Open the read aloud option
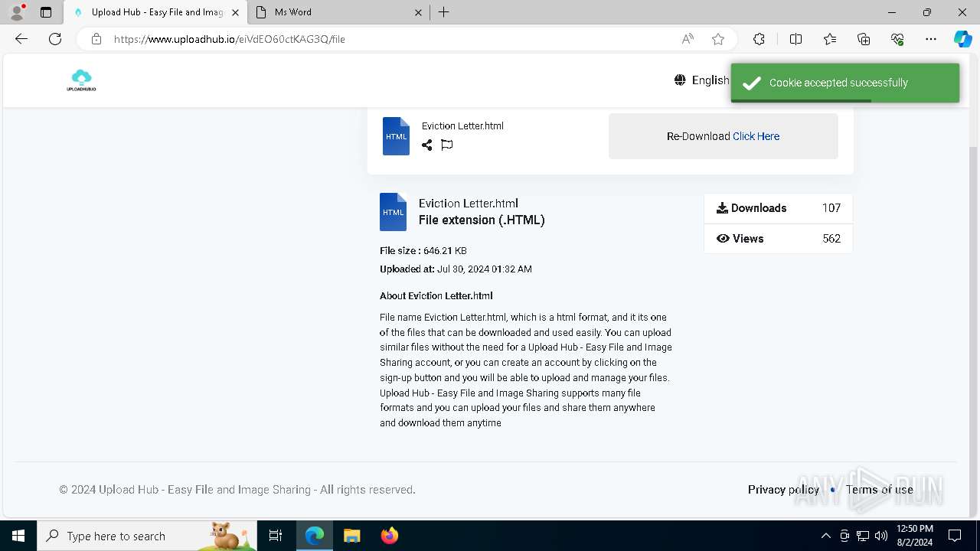 [x=688, y=39]
